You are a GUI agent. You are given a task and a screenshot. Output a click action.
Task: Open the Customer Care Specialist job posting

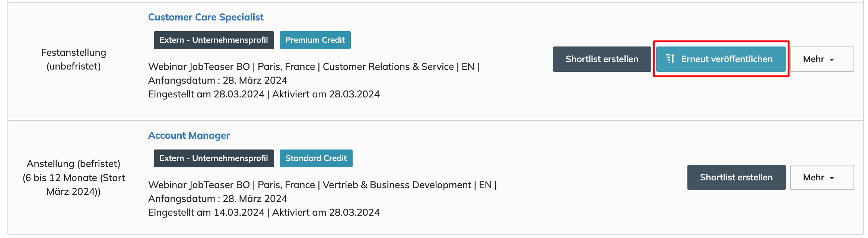click(x=206, y=17)
